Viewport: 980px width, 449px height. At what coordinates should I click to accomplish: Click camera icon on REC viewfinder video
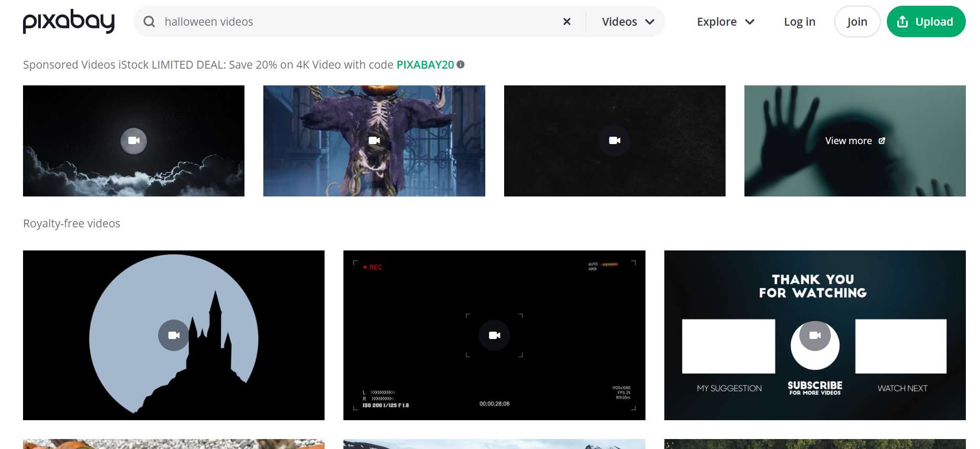pos(494,335)
